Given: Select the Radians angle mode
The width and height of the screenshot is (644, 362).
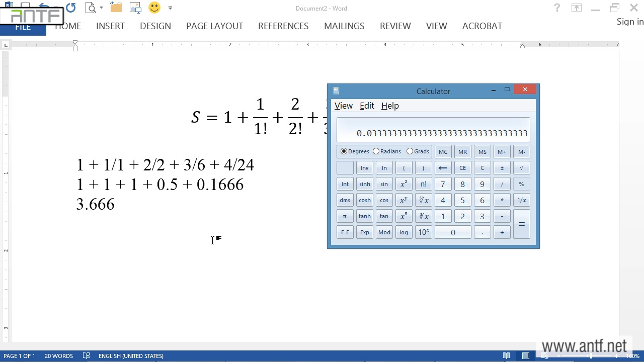Looking at the screenshot, I should (x=376, y=151).
